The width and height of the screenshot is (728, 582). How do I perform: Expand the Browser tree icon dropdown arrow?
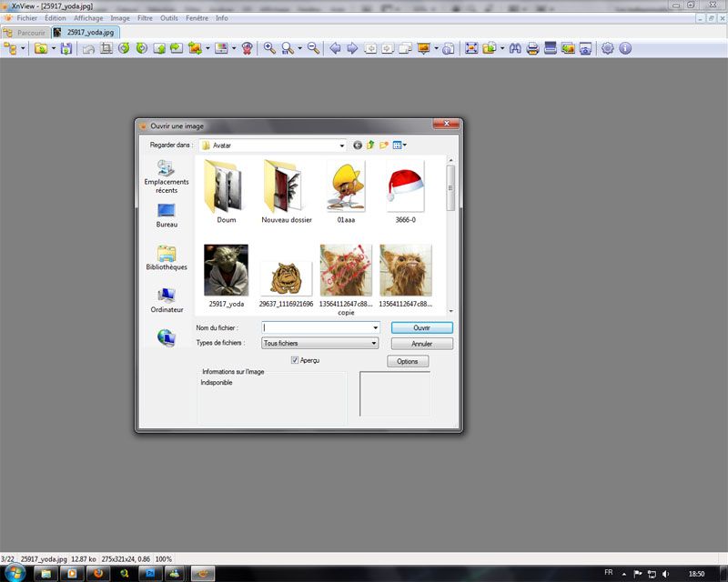(x=23, y=48)
